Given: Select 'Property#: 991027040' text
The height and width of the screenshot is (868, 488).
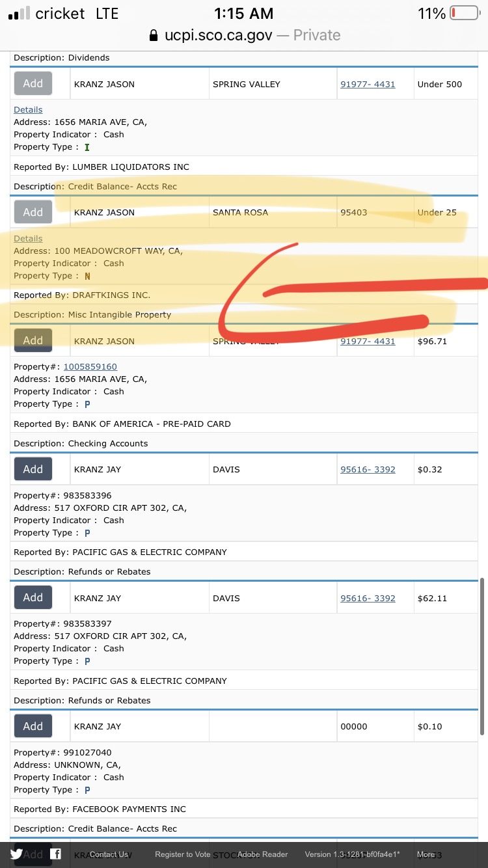Looking at the screenshot, I should point(62,752).
